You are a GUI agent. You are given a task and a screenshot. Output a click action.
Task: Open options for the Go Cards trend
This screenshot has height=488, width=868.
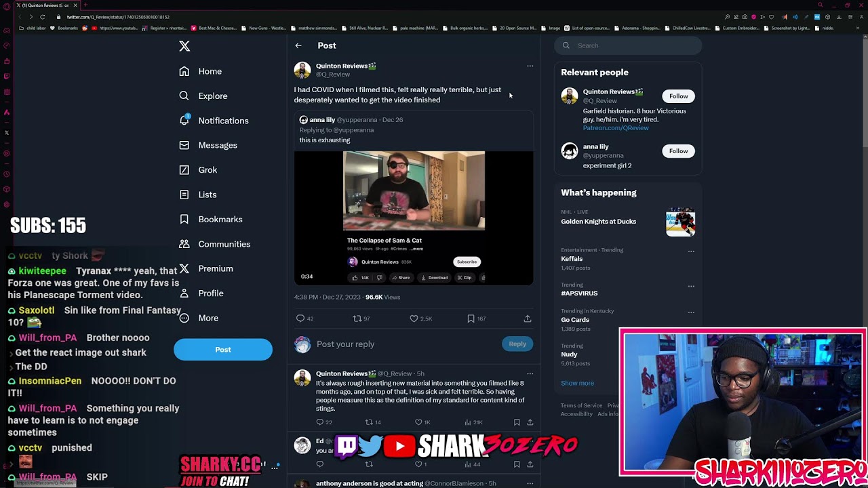pyautogui.click(x=691, y=312)
